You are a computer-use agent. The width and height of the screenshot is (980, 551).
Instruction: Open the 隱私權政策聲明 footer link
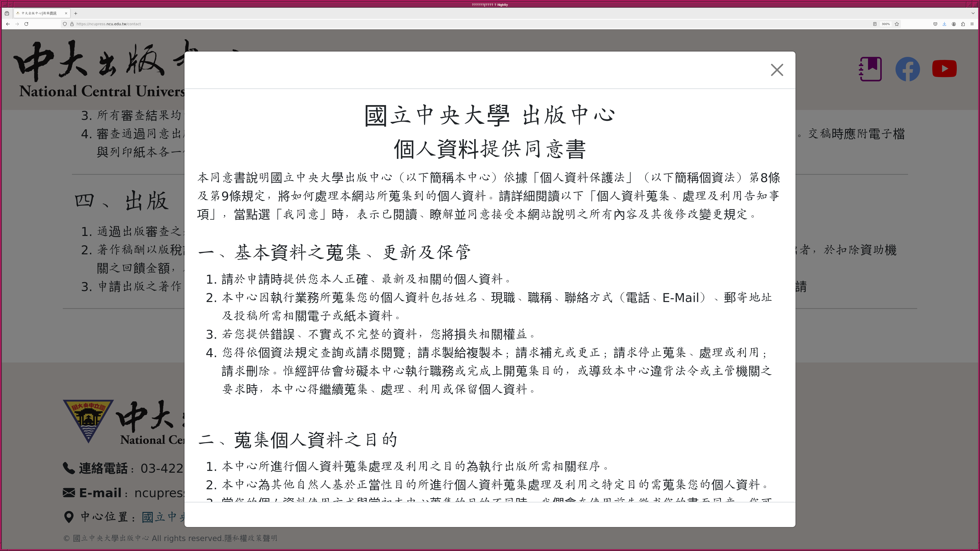[x=251, y=538]
